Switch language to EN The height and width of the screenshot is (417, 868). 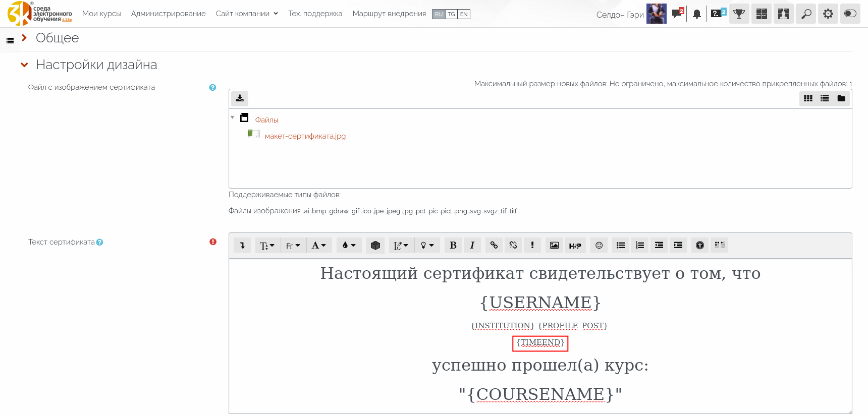(464, 14)
